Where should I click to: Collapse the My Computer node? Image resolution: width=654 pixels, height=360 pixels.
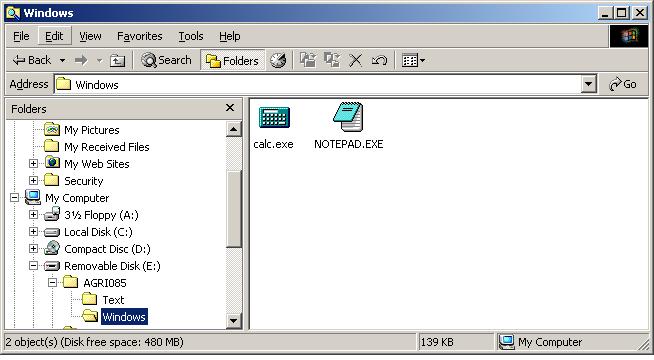click(15, 198)
